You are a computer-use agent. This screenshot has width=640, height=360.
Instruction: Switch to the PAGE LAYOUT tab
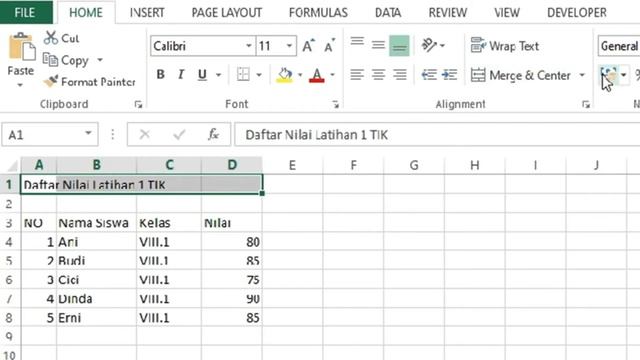(x=227, y=13)
